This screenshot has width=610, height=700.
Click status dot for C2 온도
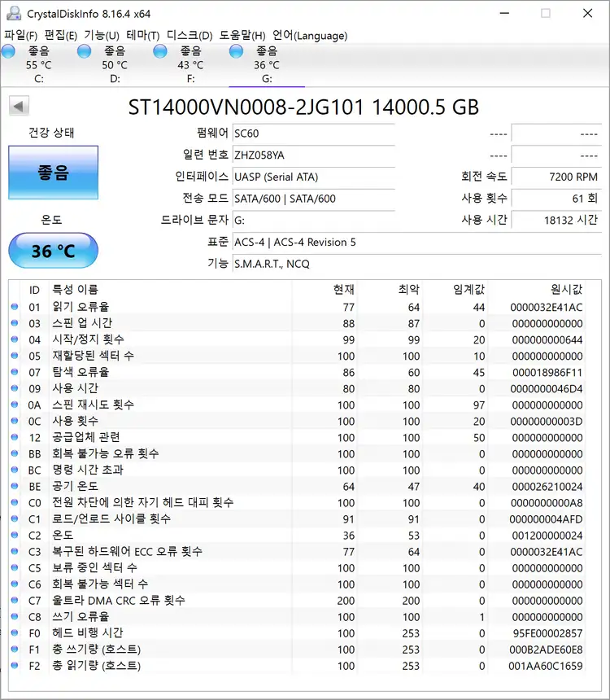coord(15,535)
